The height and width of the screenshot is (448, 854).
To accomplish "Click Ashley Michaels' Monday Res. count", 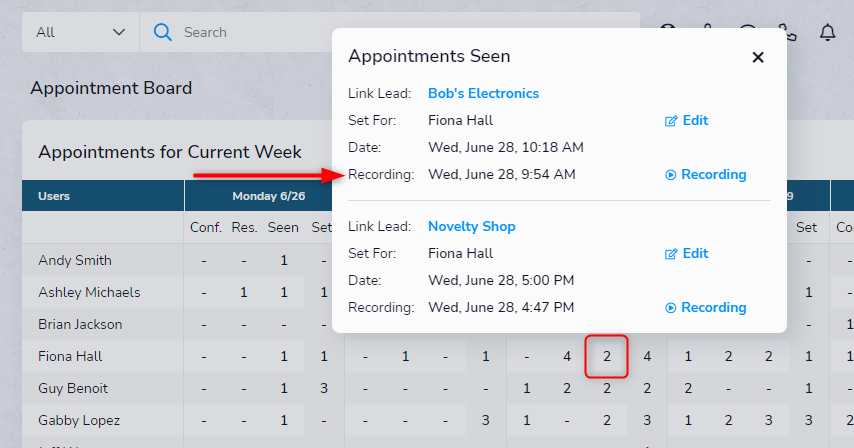I will click(x=243, y=292).
